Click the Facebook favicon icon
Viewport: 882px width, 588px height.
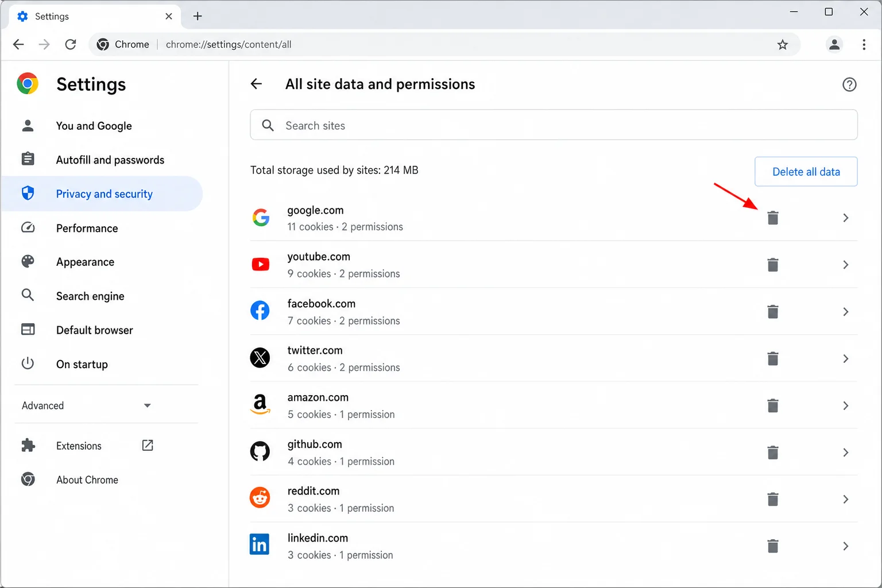(x=260, y=311)
